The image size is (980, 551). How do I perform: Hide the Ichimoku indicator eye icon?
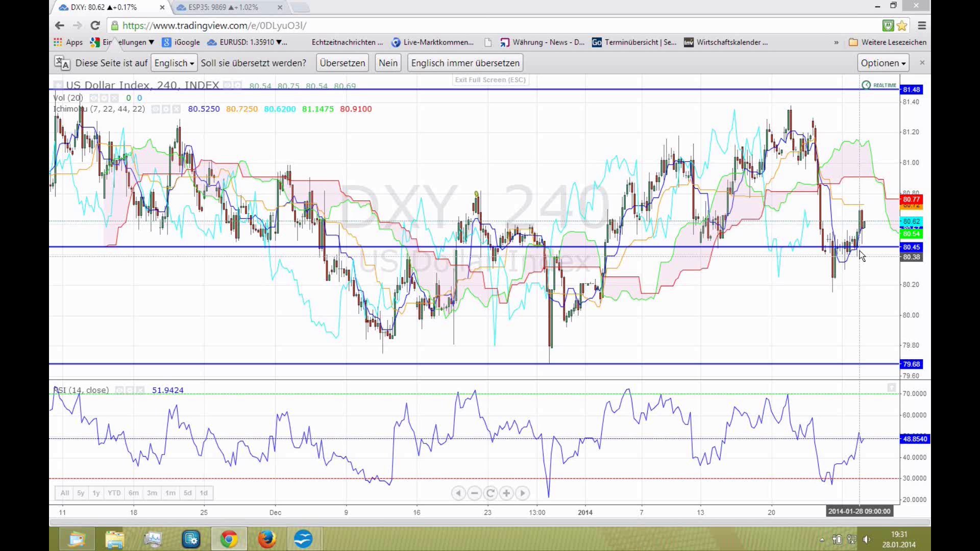[x=156, y=109]
